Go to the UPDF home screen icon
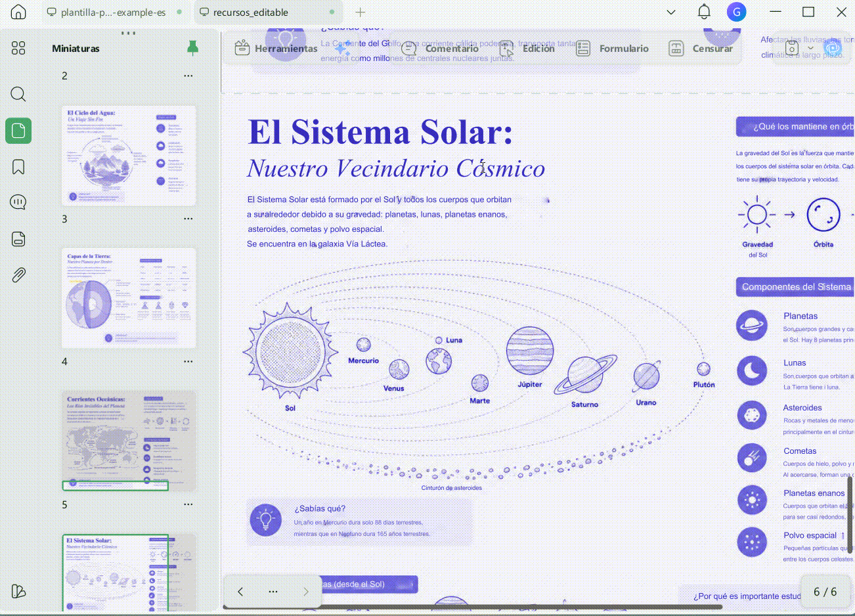The image size is (855, 616). tap(18, 12)
